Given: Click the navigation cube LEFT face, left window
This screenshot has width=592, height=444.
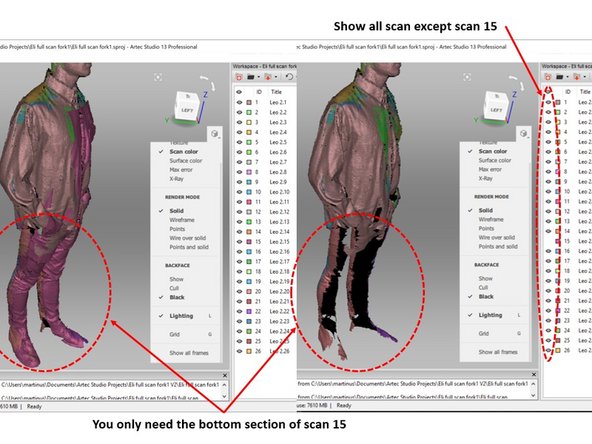Looking at the screenshot, I should pyautogui.click(x=187, y=110).
